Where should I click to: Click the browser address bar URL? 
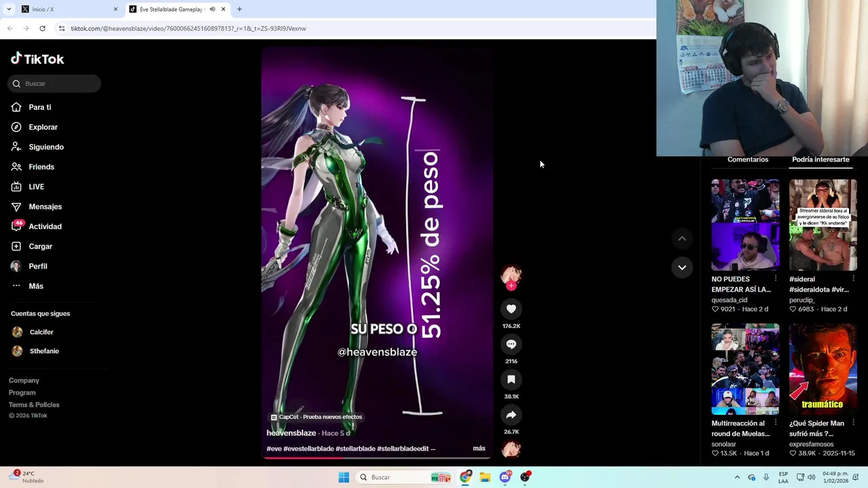click(189, 28)
